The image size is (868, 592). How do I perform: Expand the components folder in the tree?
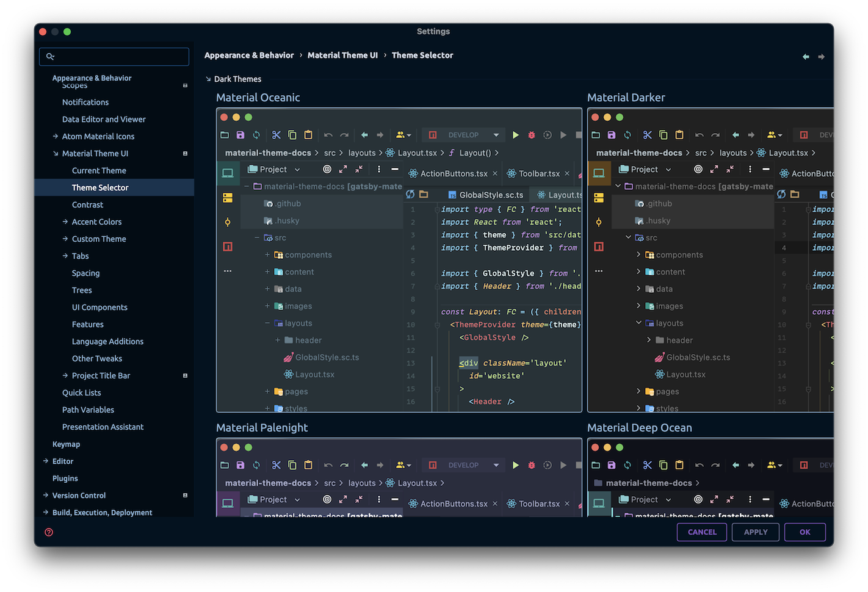267,254
